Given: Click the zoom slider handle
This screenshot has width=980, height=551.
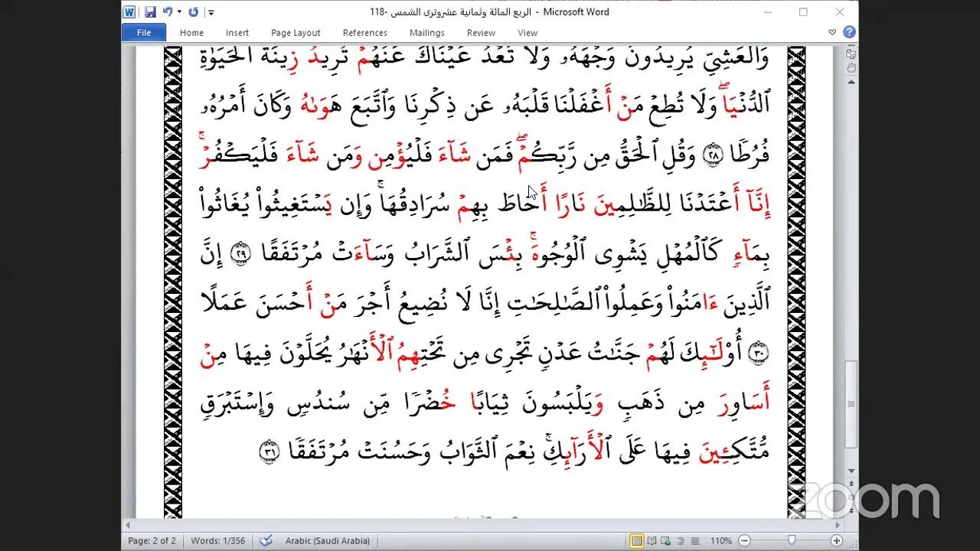Looking at the screenshot, I should 792,541.
